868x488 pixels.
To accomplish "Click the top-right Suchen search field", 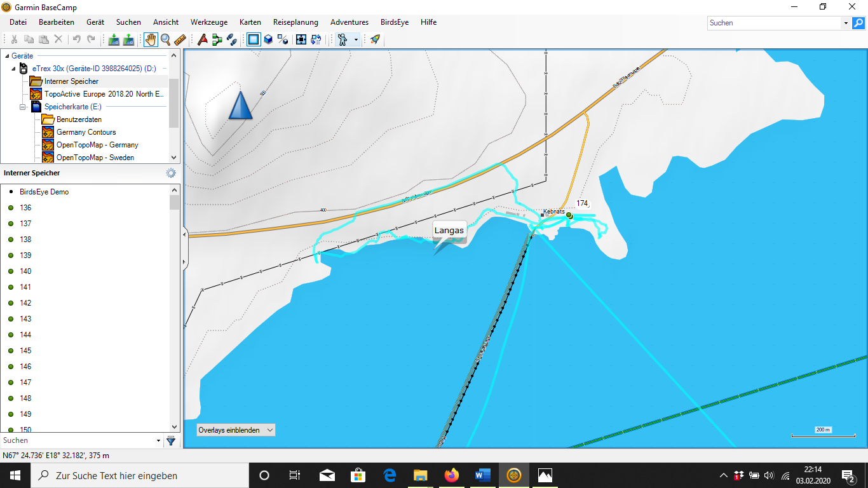I will point(774,23).
